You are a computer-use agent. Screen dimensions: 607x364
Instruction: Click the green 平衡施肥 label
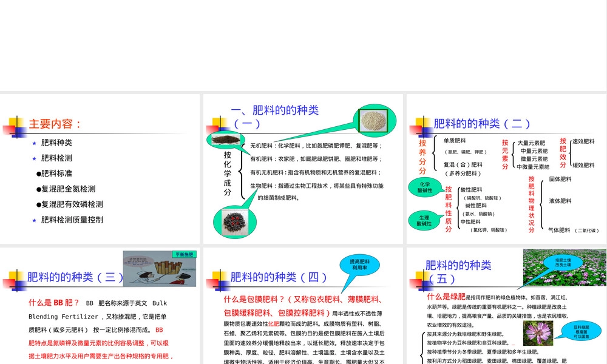click(185, 255)
